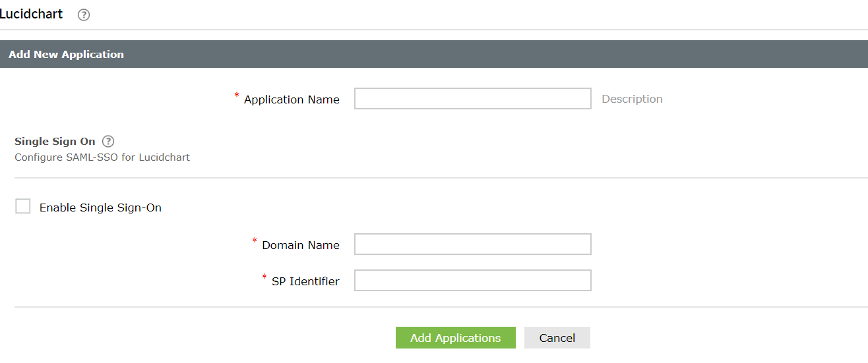
Task: Click the Enable Single Sign-On label text
Action: (100, 208)
